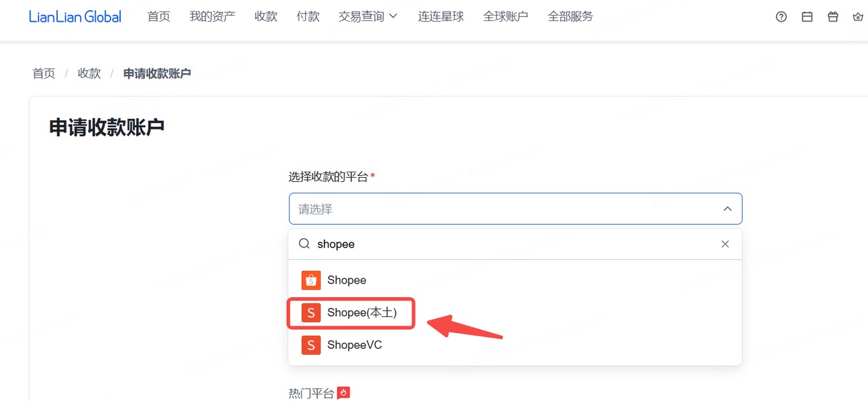This screenshot has height=401, width=868.
Task: Select Shopee(本土) option text
Action: pos(362,313)
